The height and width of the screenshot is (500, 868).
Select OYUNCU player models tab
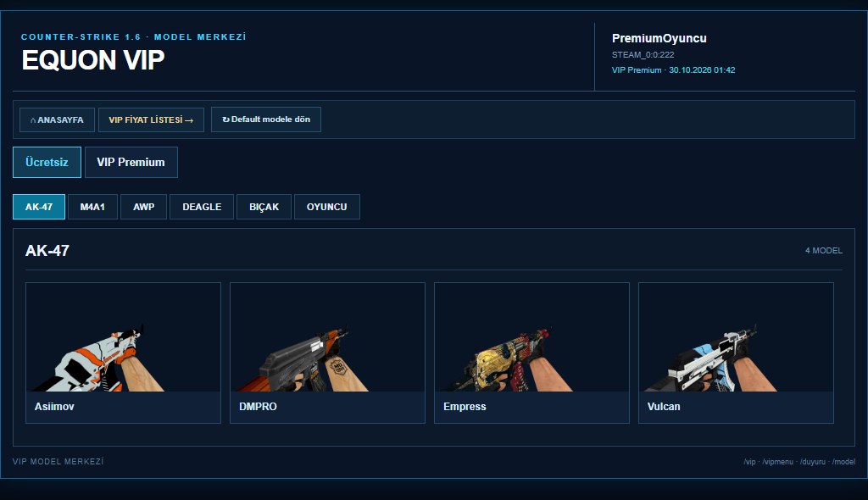pos(327,207)
